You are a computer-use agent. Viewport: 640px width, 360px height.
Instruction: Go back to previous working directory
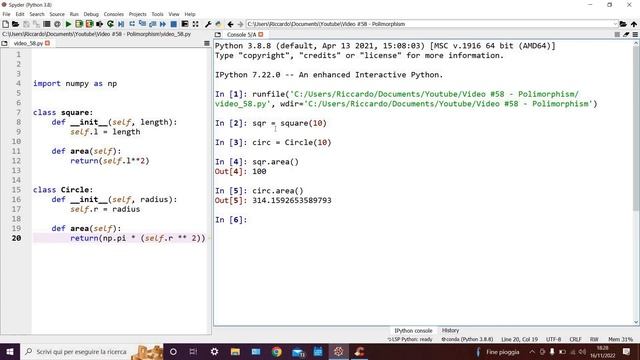pos(230,24)
